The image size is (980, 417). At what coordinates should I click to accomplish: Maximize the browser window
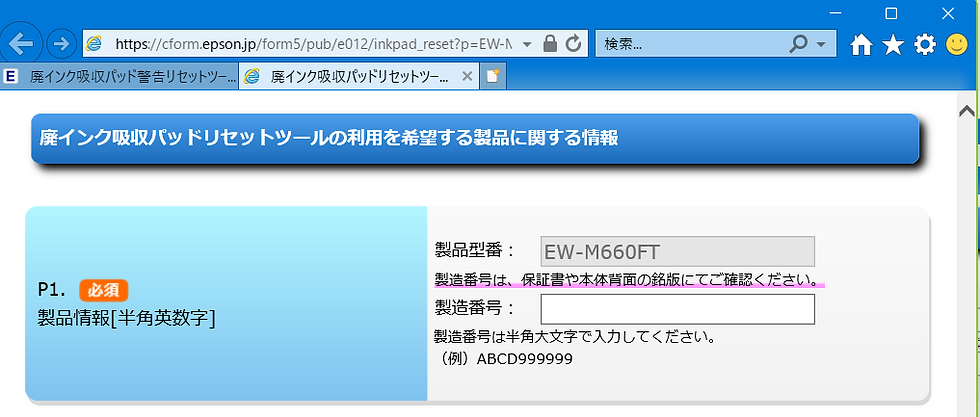pyautogui.click(x=892, y=13)
